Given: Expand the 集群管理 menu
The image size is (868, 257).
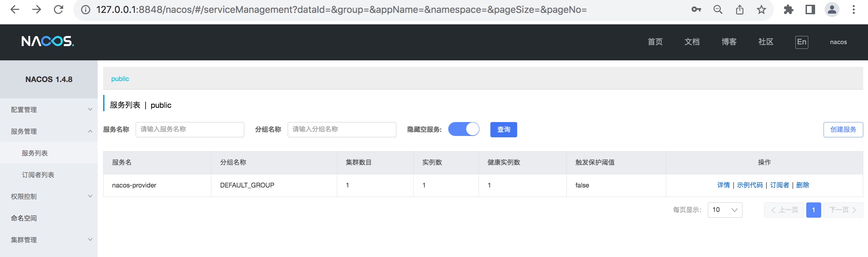Looking at the screenshot, I should (x=49, y=240).
